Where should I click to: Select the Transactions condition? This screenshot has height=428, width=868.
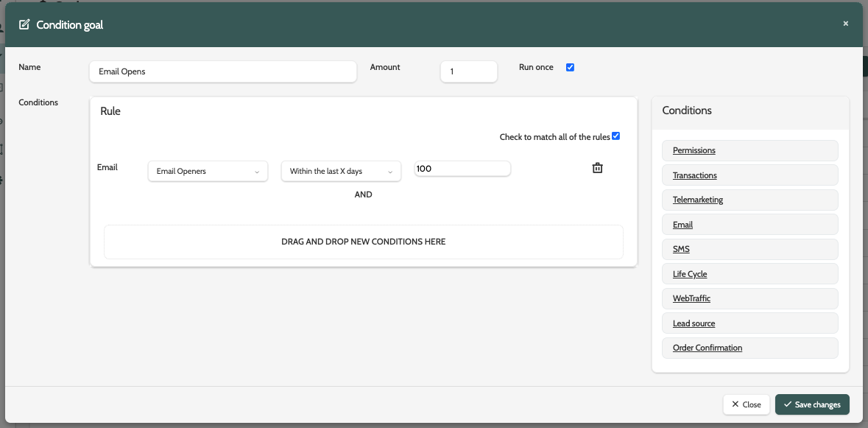[x=749, y=175]
